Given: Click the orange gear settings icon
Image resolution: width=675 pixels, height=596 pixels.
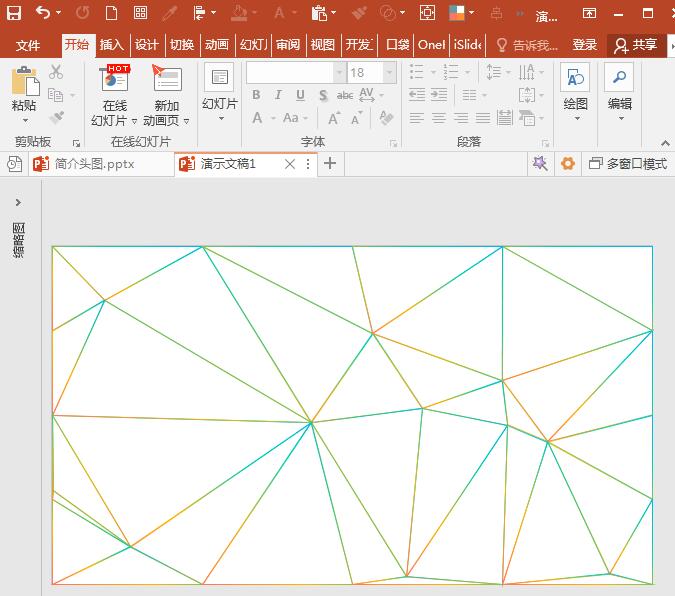Looking at the screenshot, I should [x=568, y=164].
